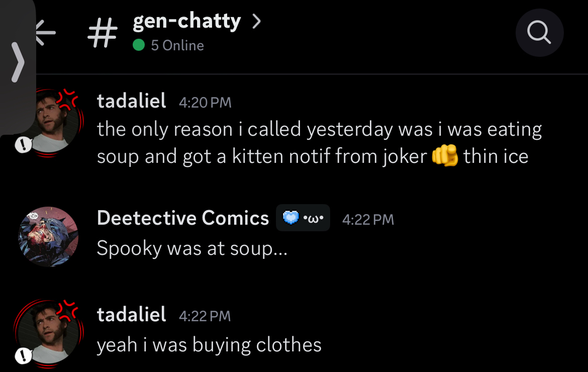Open the Deetective Comics avatar
This screenshot has height=372, width=588.
(x=48, y=237)
